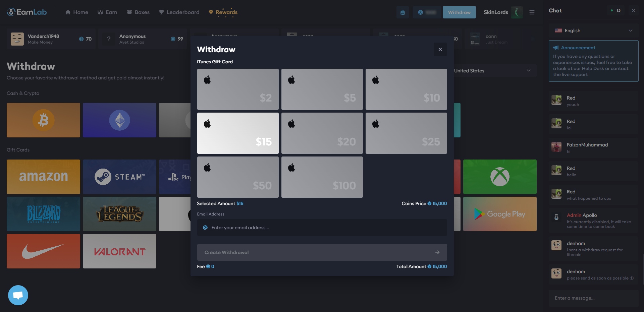Viewport: 644px width, 312px height.
Task: Select the Valorant gift card
Action: pos(119,251)
